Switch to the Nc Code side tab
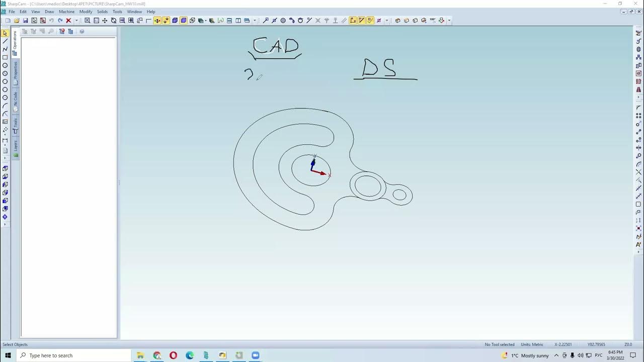The width and height of the screenshot is (644, 362). tap(15, 102)
